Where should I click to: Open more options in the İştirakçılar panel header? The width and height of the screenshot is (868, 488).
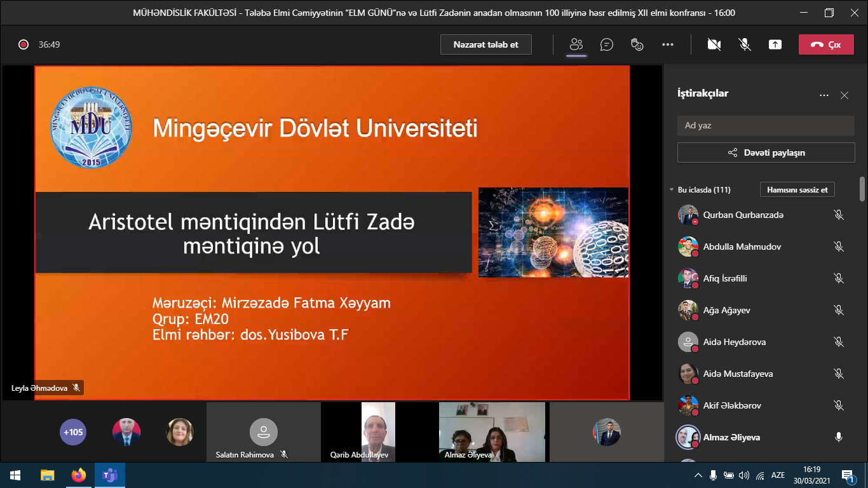coord(824,95)
